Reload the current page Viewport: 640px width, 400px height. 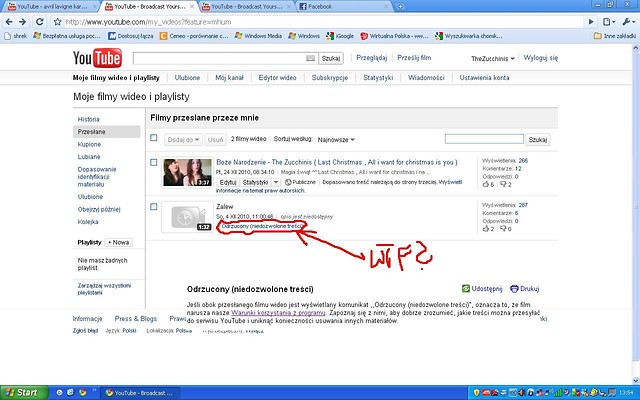click(x=40, y=22)
